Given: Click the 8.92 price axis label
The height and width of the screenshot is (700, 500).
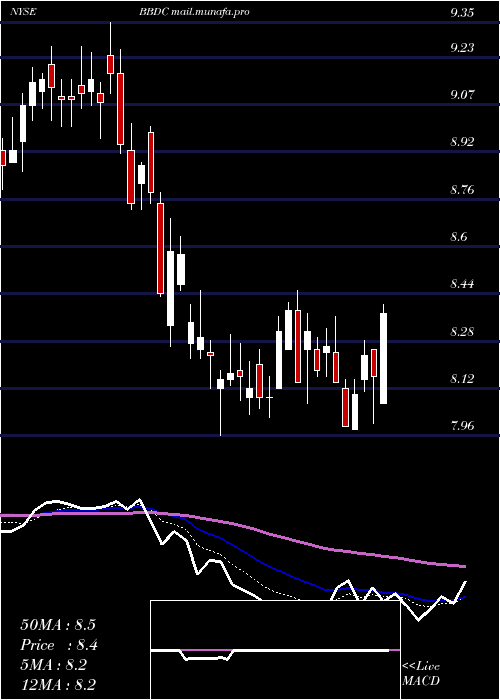Looking at the screenshot, I should 462,142.
